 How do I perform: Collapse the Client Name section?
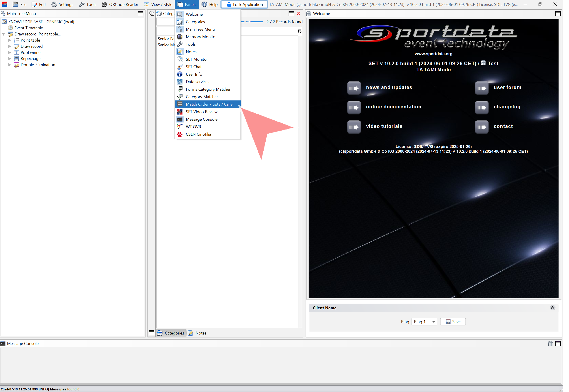552,307
